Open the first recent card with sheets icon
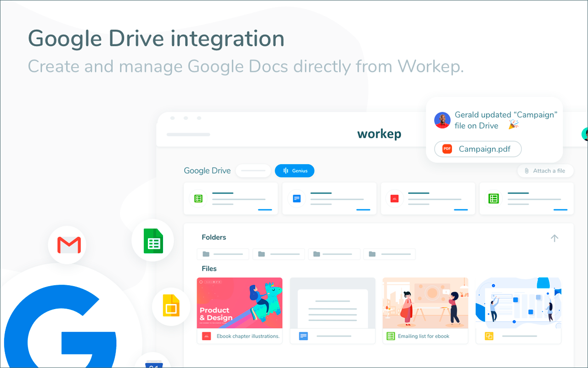 click(231, 199)
